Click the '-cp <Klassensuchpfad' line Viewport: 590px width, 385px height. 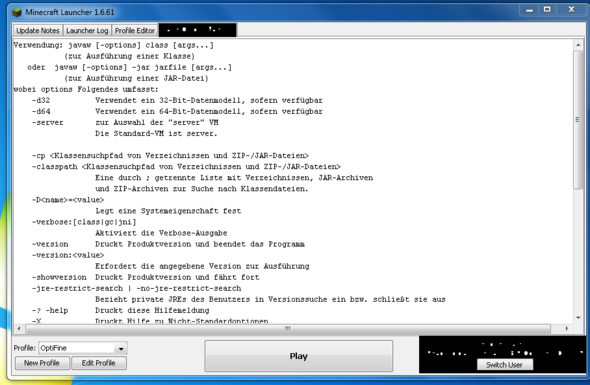click(170, 156)
